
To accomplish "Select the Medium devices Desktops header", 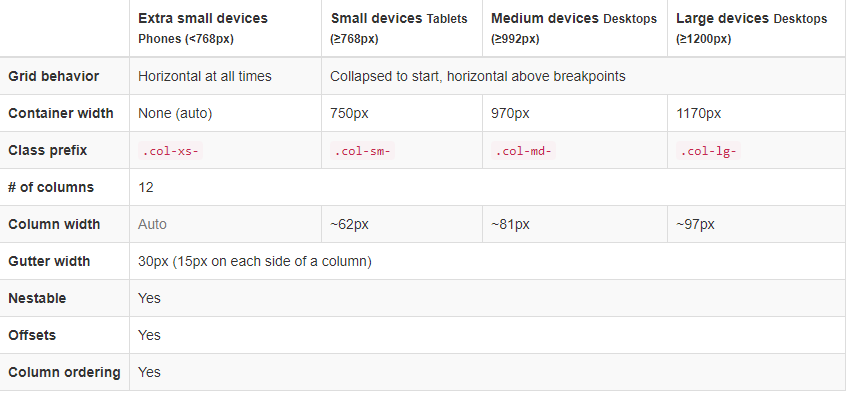I will pyautogui.click(x=574, y=28).
